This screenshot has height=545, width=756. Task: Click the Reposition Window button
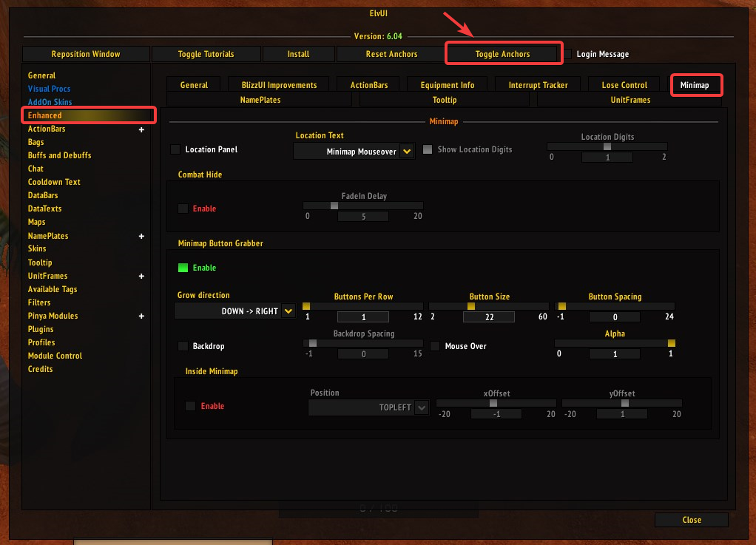click(x=86, y=54)
